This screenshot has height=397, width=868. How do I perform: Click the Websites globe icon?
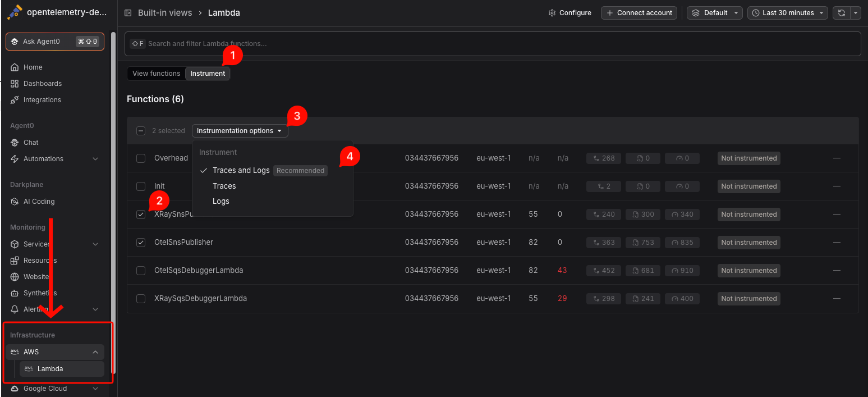point(15,277)
